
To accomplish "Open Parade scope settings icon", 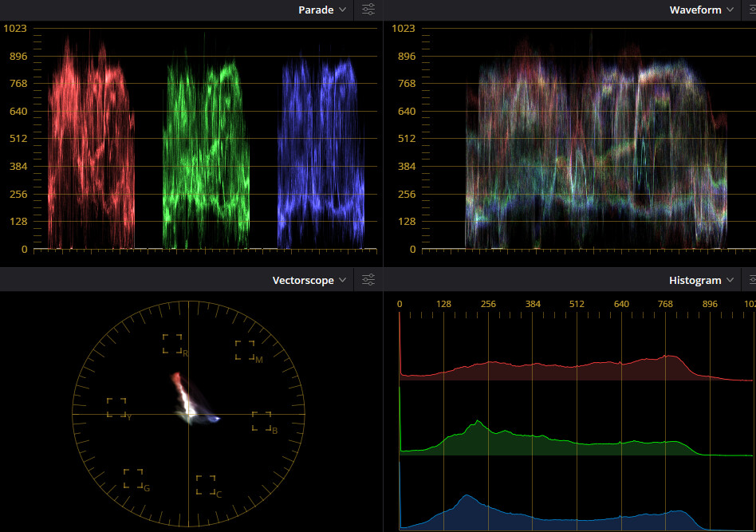I will [368, 10].
